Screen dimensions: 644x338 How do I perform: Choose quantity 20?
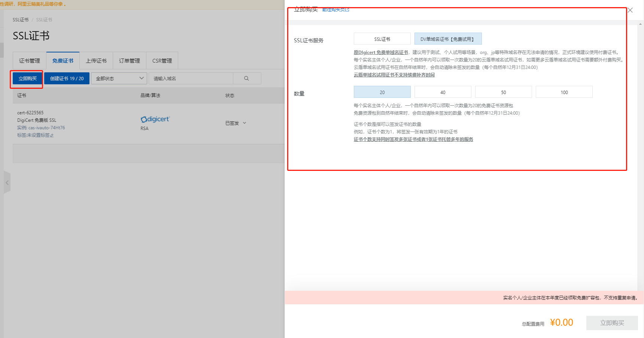tap(382, 92)
